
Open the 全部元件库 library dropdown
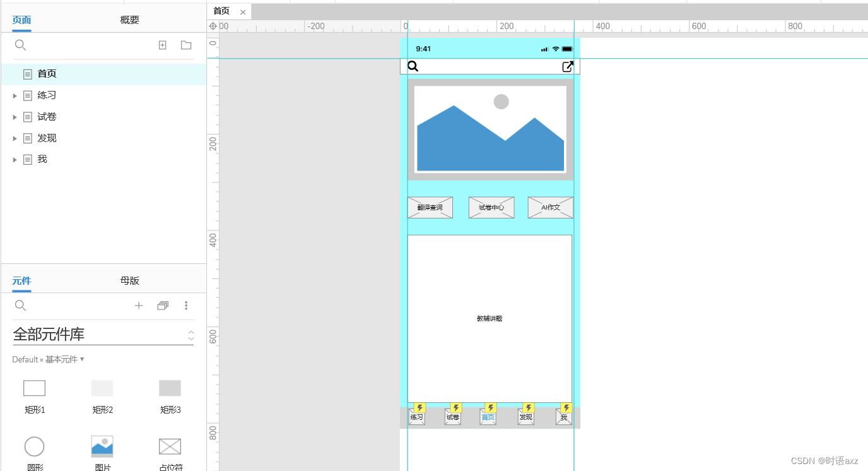[x=103, y=335]
